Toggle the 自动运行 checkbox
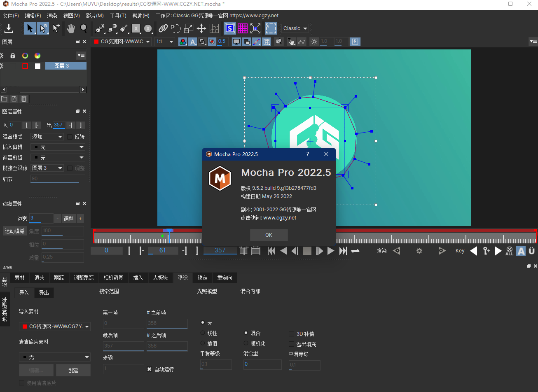Screen dimensions: 538x392 pyautogui.click(x=150, y=369)
